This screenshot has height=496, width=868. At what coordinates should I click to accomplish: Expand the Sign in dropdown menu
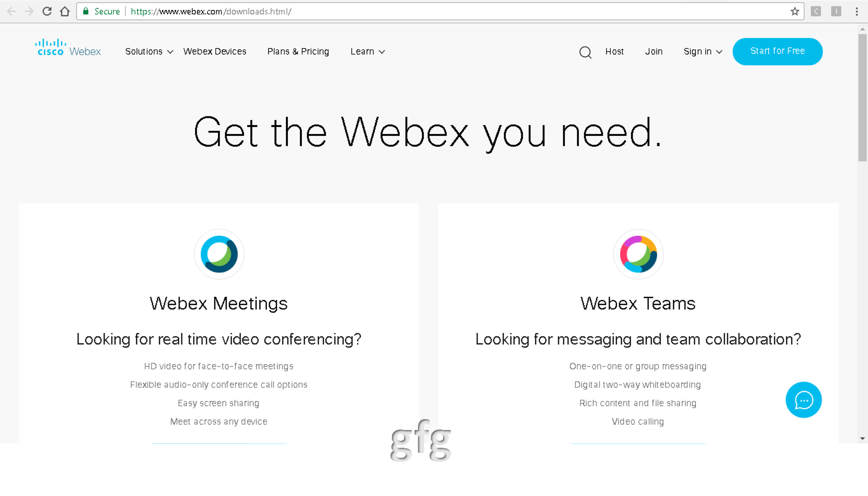tap(702, 51)
